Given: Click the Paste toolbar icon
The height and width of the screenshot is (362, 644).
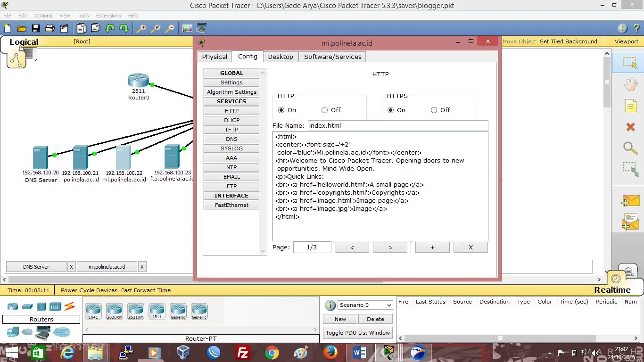Looking at the screenshot, I should click(x=96, y=28).
